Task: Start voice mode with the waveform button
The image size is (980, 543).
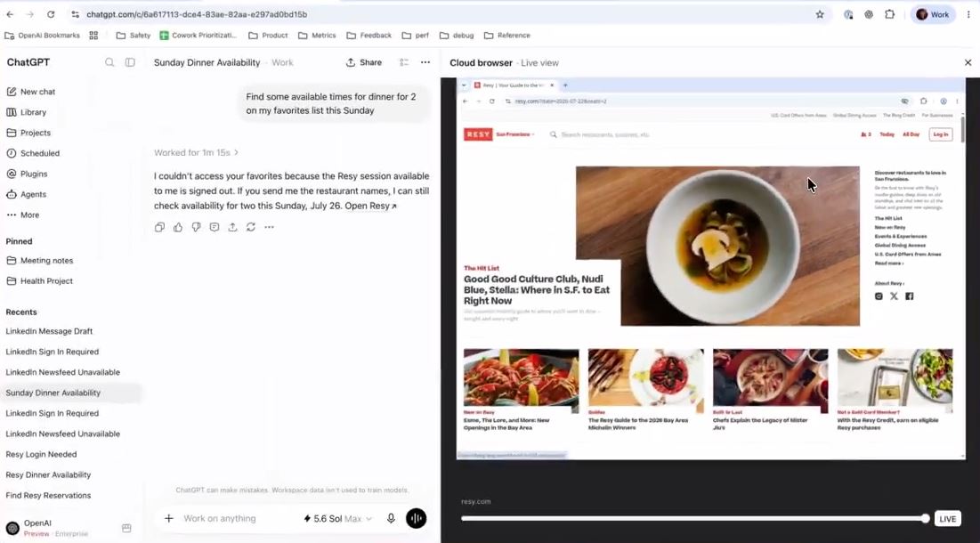Action: (x=417, y=519)
